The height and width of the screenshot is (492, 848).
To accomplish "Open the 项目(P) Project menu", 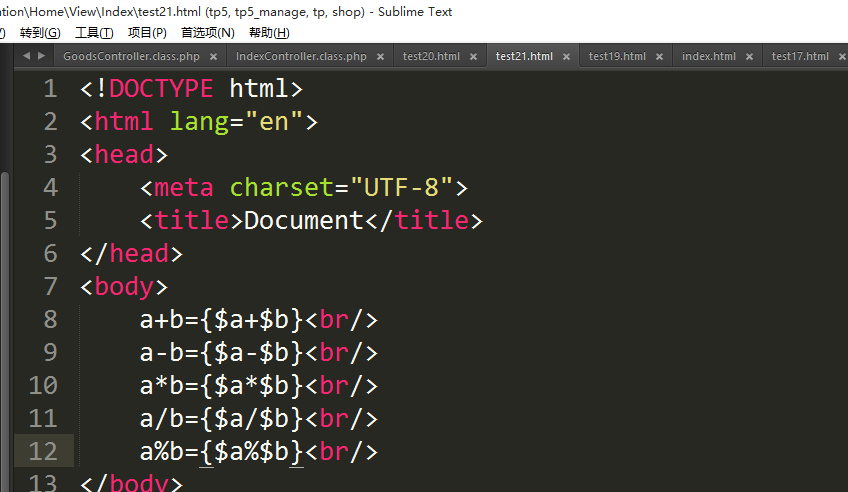I will (147, 33).
